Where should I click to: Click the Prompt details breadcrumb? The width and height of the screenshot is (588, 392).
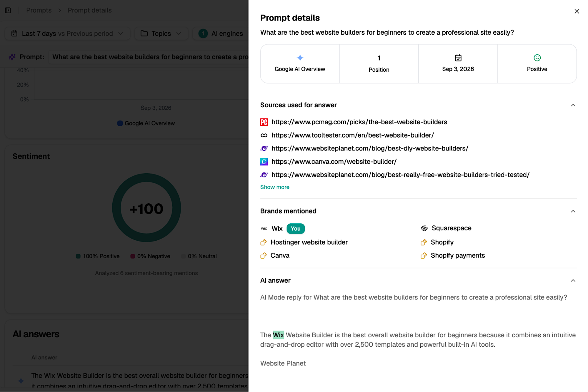[89, 10]
